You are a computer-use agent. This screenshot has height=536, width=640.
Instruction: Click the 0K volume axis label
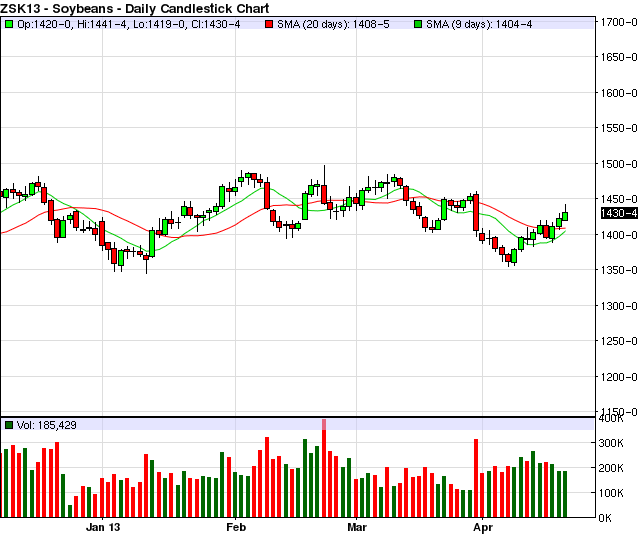click(605, 518)
